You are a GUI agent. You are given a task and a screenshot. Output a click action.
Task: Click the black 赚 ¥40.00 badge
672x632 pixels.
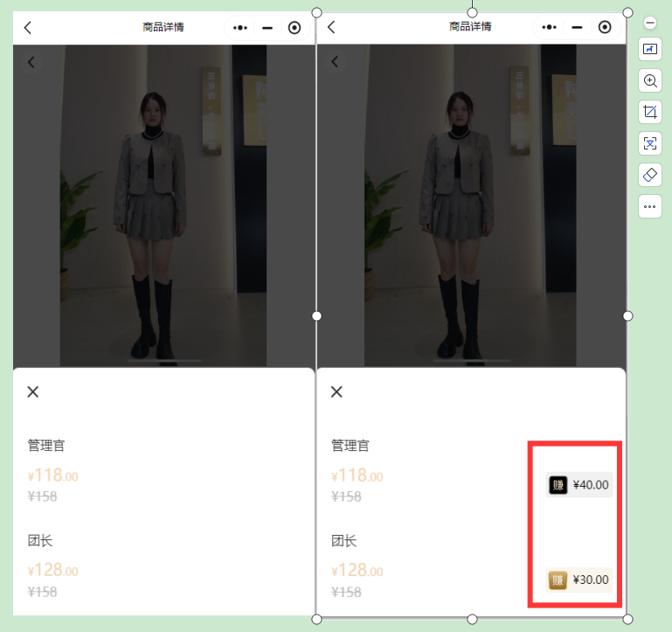coord(579,484)
